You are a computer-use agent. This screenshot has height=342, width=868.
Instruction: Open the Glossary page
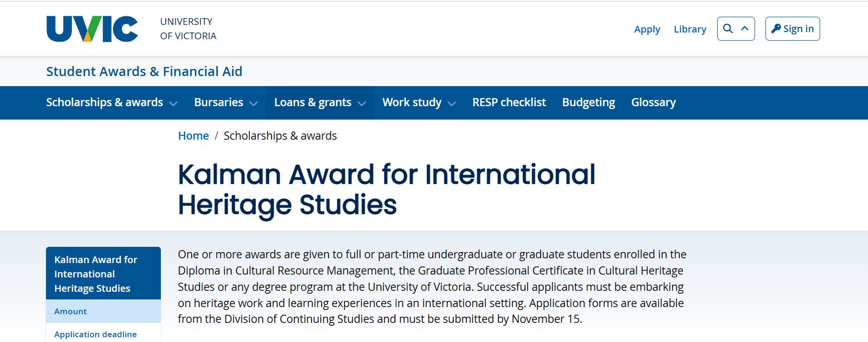tap(654, 102)
